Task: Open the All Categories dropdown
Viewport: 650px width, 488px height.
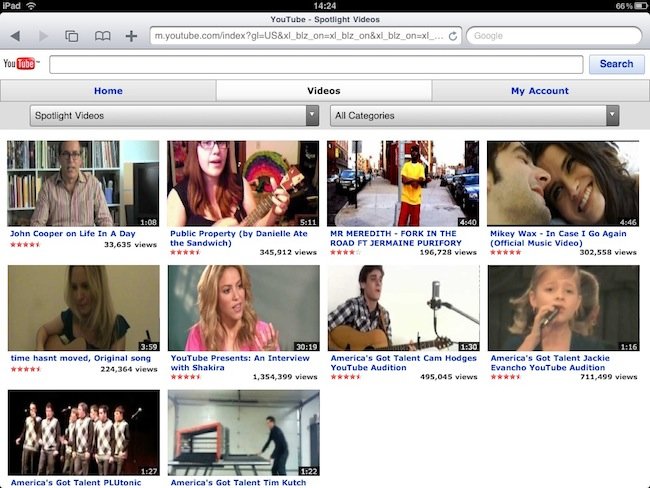Action: (x=474, y=116)
